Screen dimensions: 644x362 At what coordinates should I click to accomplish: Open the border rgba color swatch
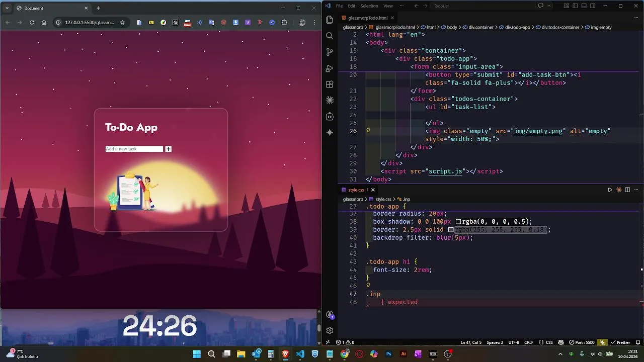point(451,230)
